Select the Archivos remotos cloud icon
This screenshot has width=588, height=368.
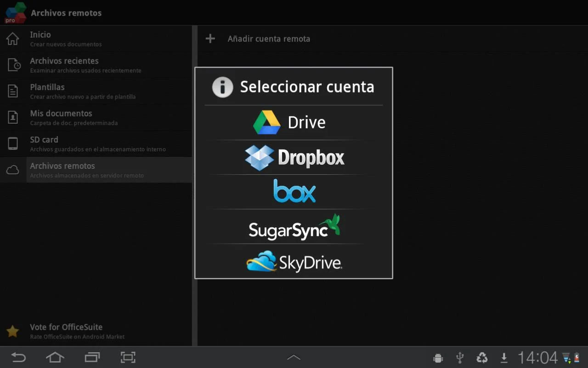click(13, 170)
